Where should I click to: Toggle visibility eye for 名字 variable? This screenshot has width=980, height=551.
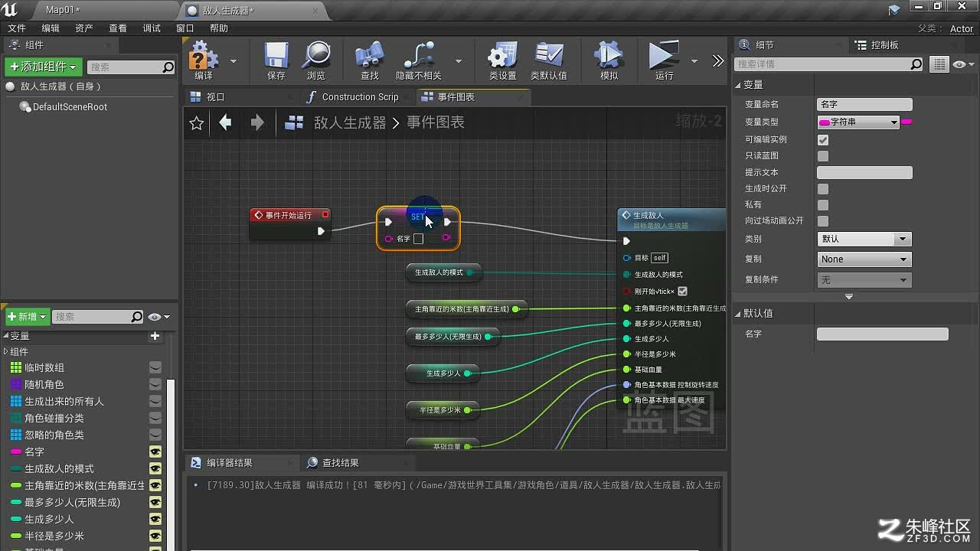155,452
